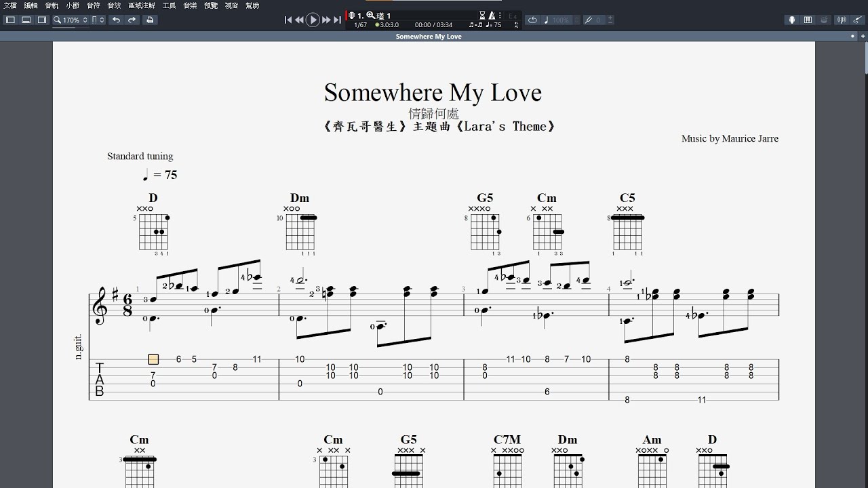Screen dimensions: 868x488
Task: Print the score
Action: coord(150,20)
